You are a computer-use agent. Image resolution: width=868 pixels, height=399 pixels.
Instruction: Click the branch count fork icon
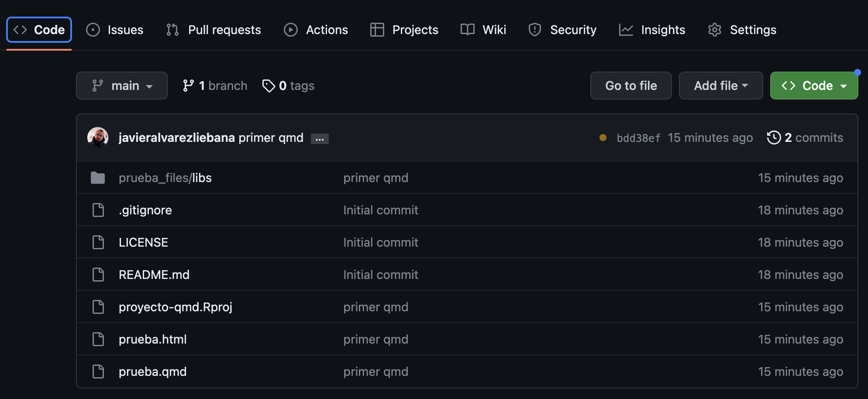pos(188,86)
